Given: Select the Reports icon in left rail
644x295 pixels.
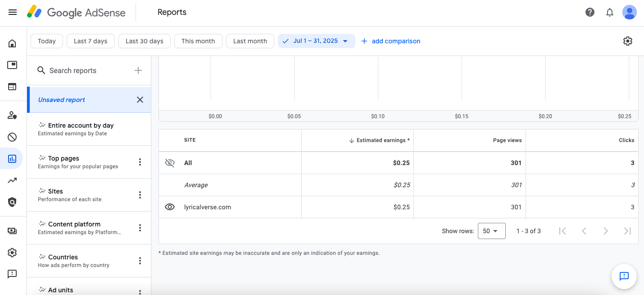Looking at the screenshot, I should coord(12,158).
